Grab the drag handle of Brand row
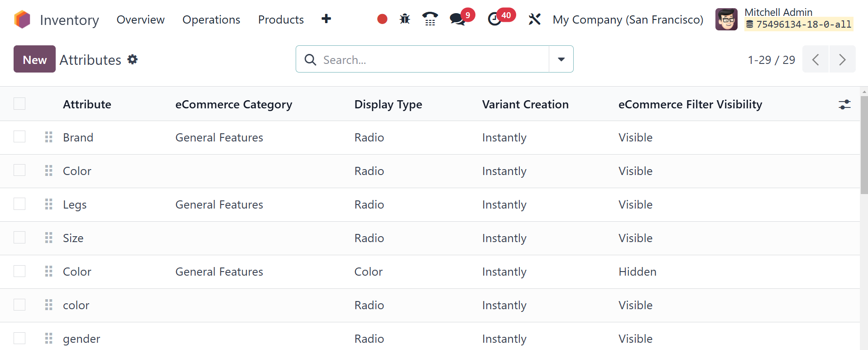The image size is (868, 350). (x=49, y=137)
